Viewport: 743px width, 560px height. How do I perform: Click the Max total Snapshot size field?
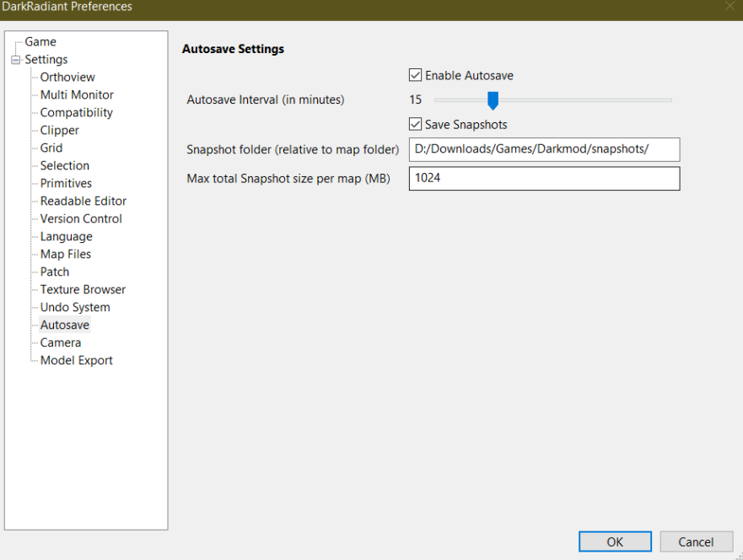pyautogui.click(x=544, y=179)
